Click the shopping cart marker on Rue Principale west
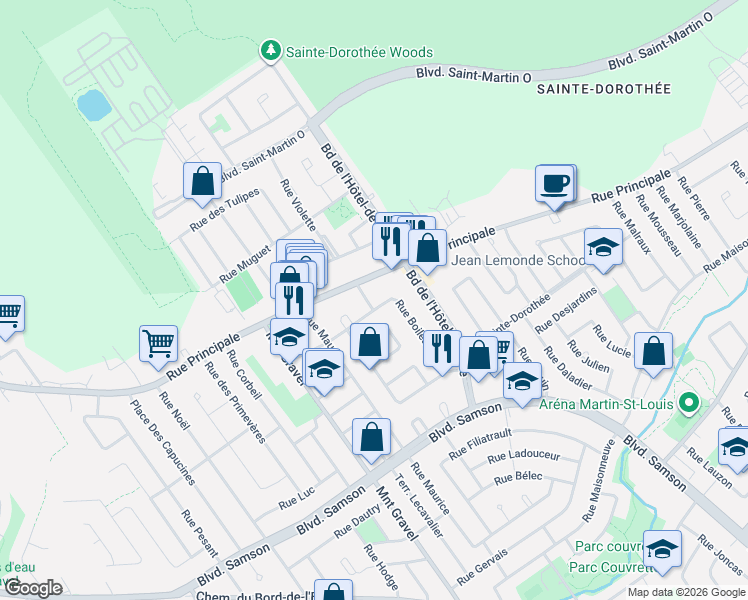The height and width of the screenshot is (600, 748). coord(159,345)
